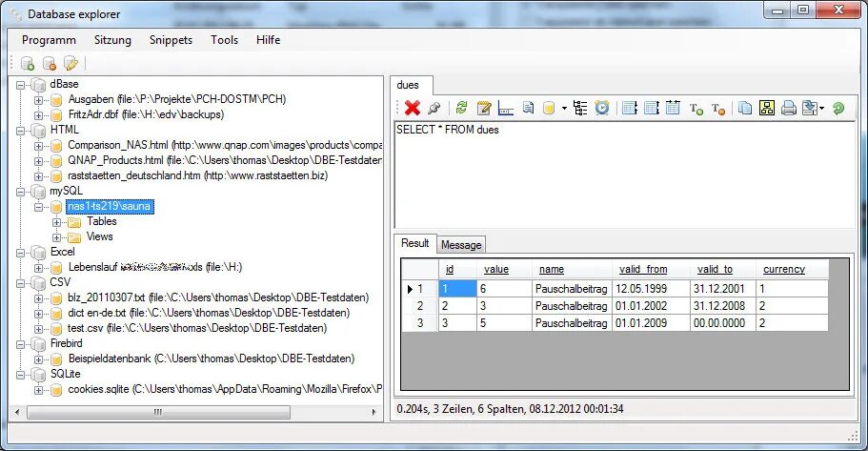The height and width of the screenshot is (451, 868).
Task: Click into the SQL query editor text
Action: (447, 130)
